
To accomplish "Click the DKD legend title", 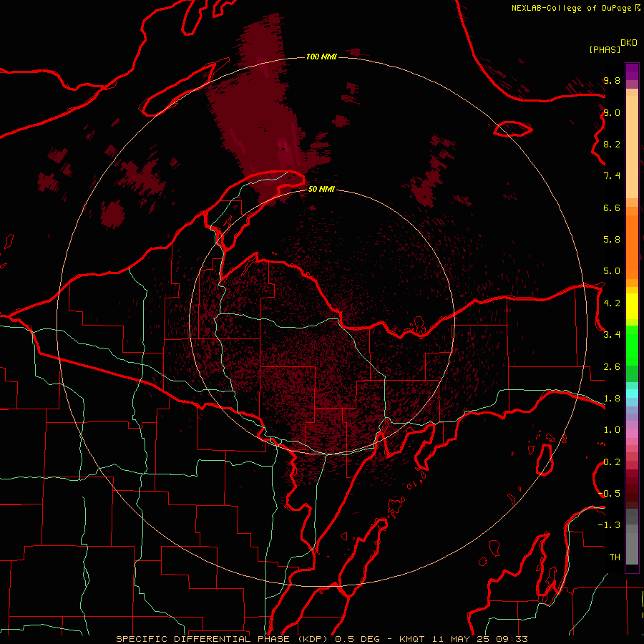I will tap(629, 43).
